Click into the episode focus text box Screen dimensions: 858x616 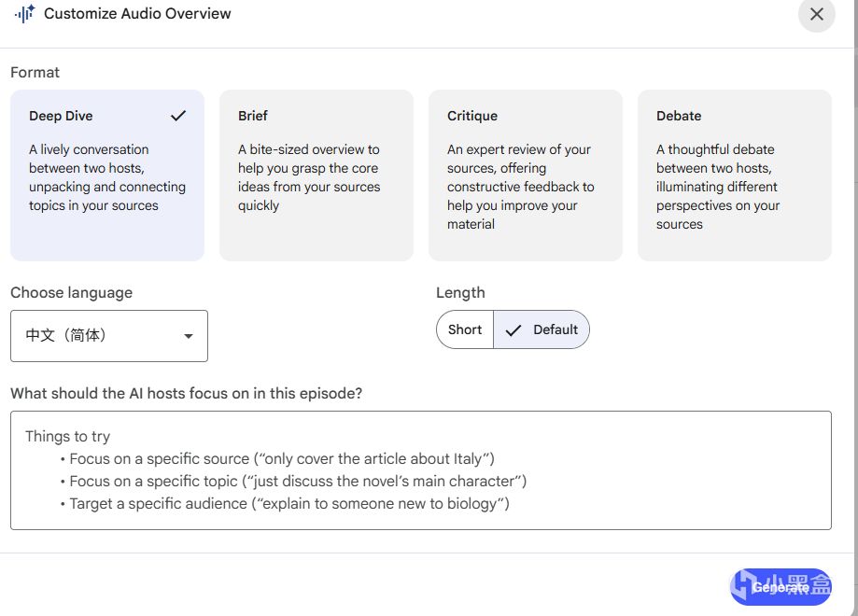click(420, 469)
